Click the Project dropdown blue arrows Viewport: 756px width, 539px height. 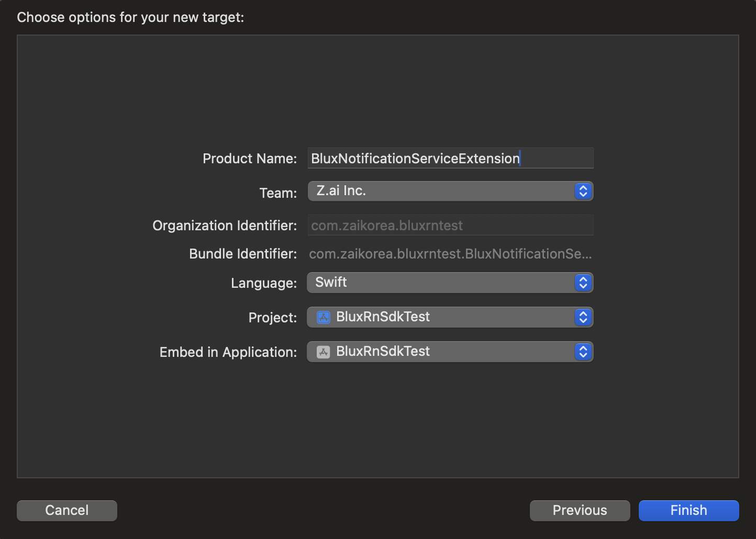(583, 317)
